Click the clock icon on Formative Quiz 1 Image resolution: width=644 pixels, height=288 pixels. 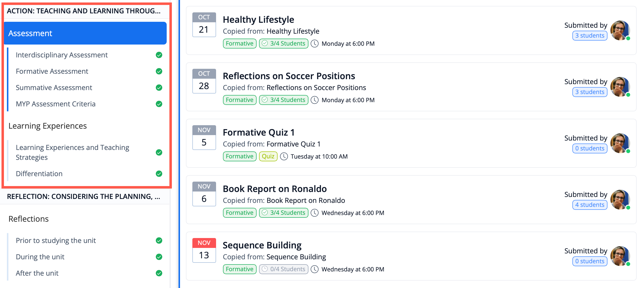284,157
